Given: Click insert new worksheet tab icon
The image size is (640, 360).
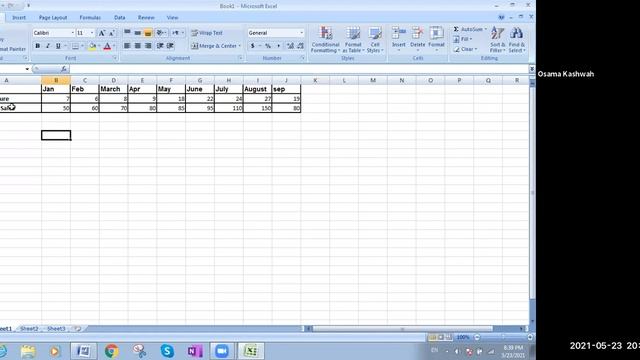Looking at the screenshot, I should [x=77, y=329].
